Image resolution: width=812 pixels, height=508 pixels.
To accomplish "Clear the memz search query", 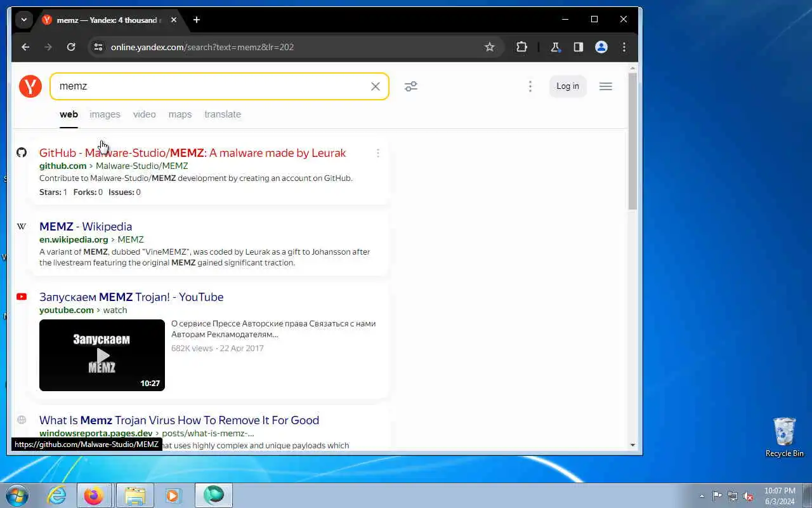I will coord(376,86).
